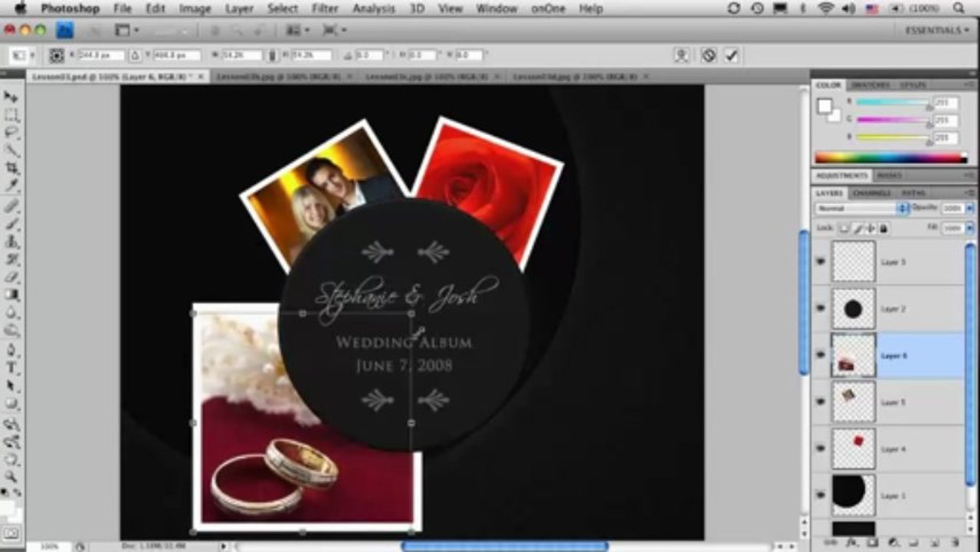Switch to the CHANNELS tab
The width and height of the screenshot is (980, 552).
(871, 193)
